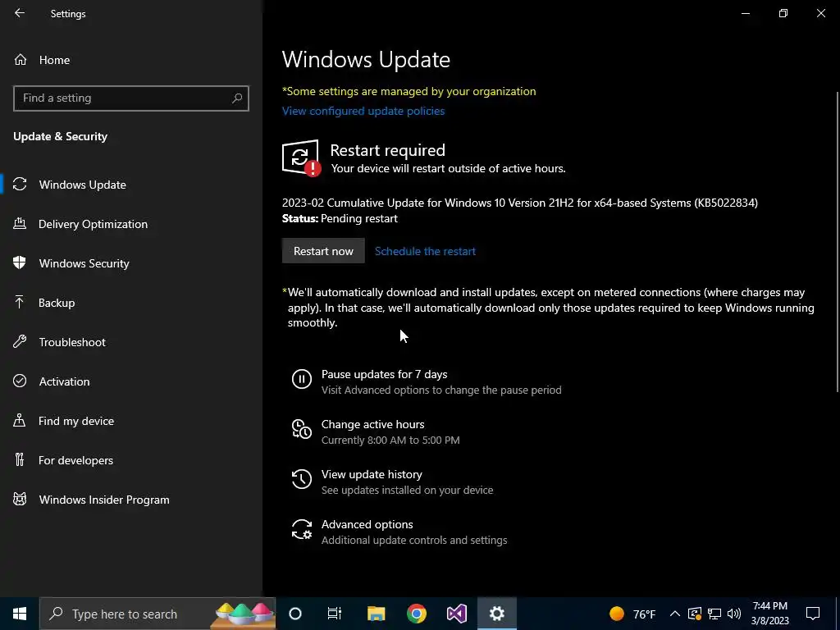This screenshot has width=840, height=630.
Task: Click the For developers icon
Action: pos(20,459)
